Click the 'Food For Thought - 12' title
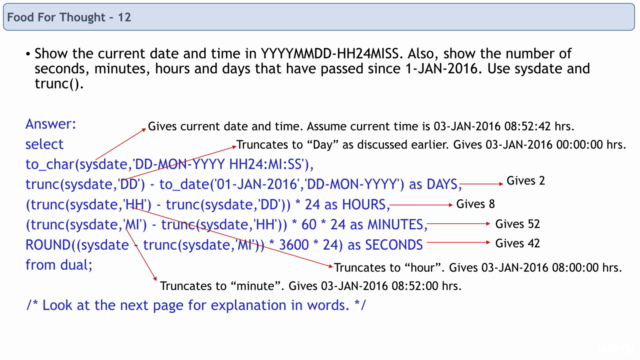Screen dimensions: 640x360 [69, 17]
